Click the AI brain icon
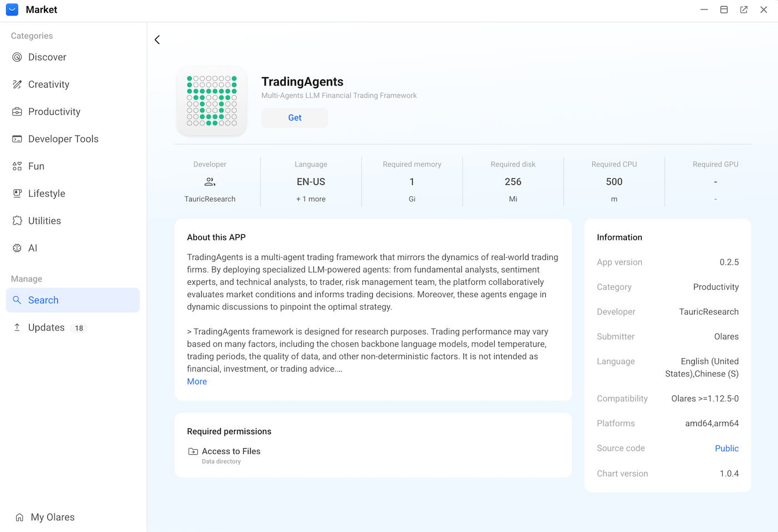The image size is (778, 532). [17, 248]
